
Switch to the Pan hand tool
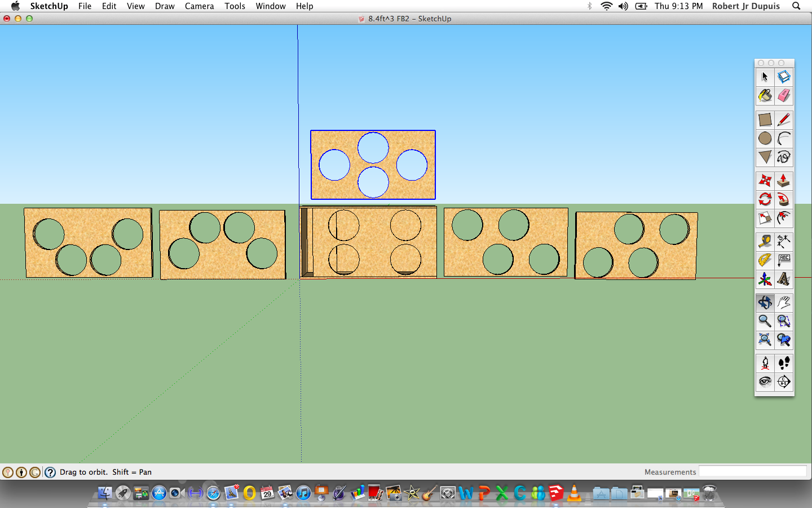click(x=784, y=303)
